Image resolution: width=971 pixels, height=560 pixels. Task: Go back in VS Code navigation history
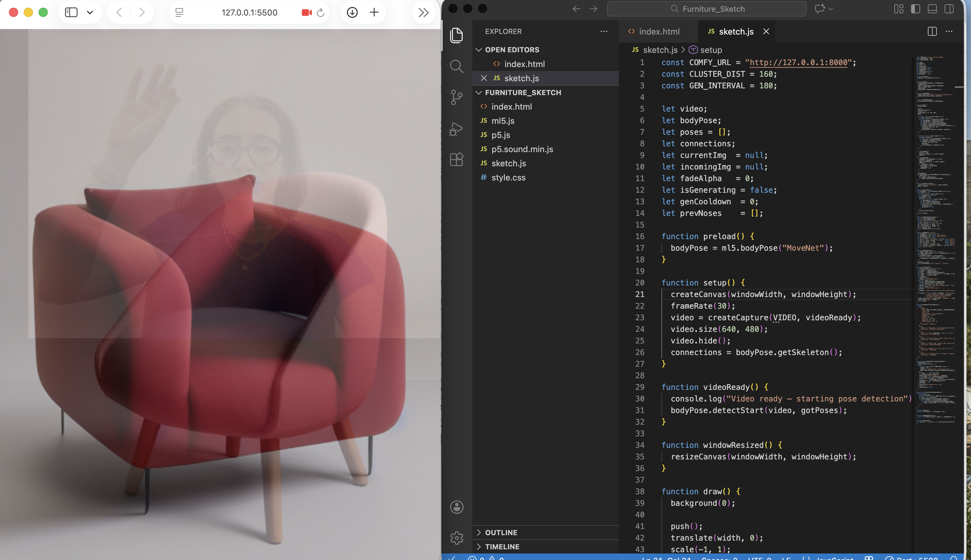pyautogui.click(x=576, y=9)
